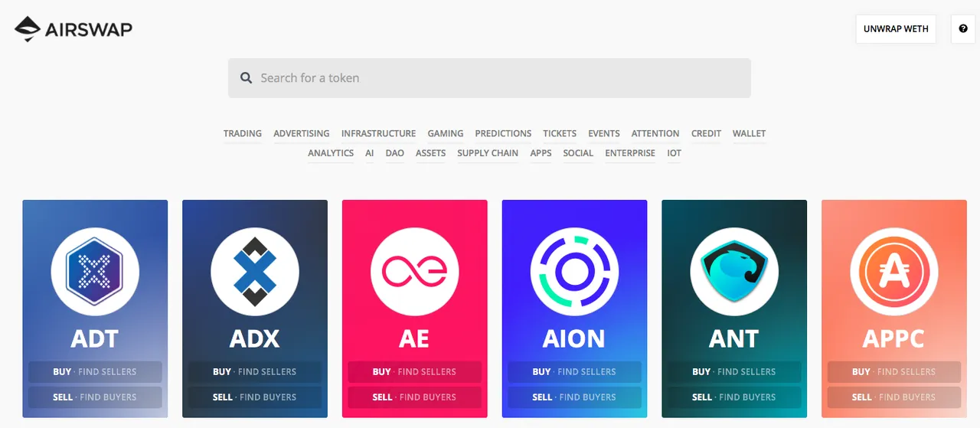Filter by AI category

[370, 153]
